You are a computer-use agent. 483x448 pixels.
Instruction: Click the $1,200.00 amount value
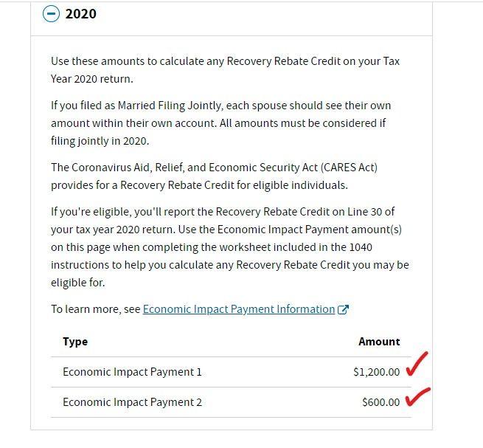[x=376, y=372]
